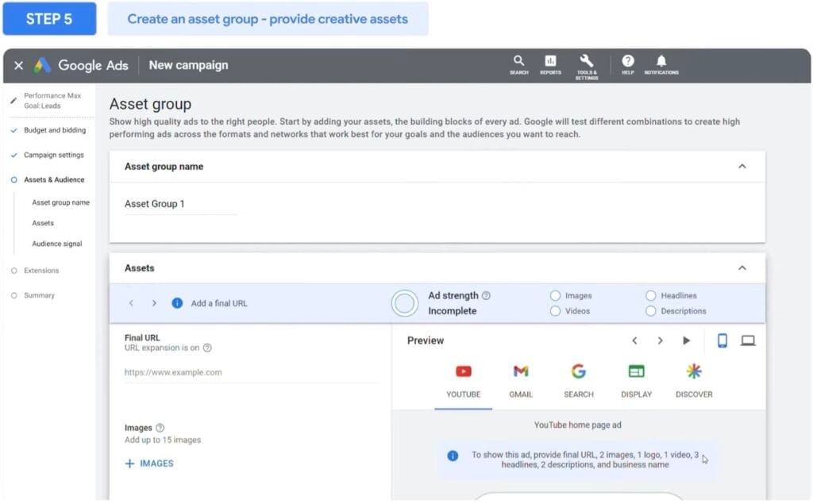Click the + IMAGES button
Screen dimensions: 813x504
point(148,463)
